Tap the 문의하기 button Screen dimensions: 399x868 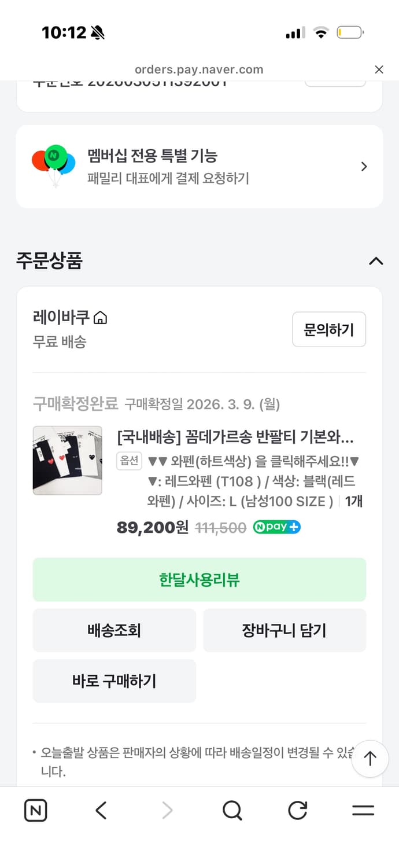point(329,329)
